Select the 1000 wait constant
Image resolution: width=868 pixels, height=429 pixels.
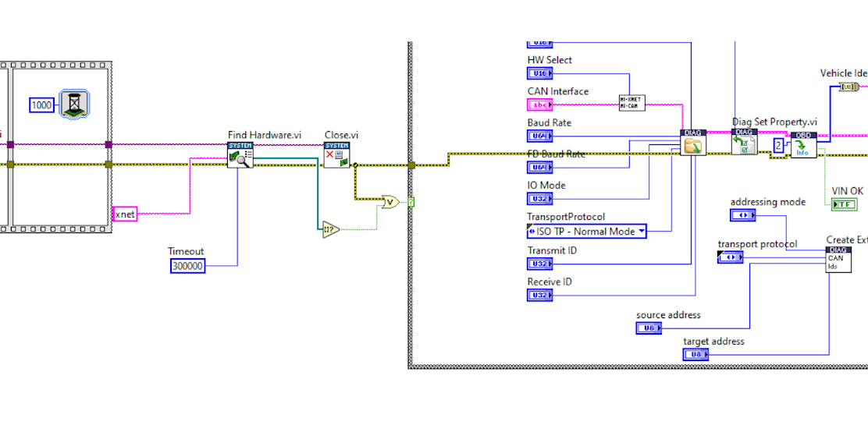tap(41, 105)
